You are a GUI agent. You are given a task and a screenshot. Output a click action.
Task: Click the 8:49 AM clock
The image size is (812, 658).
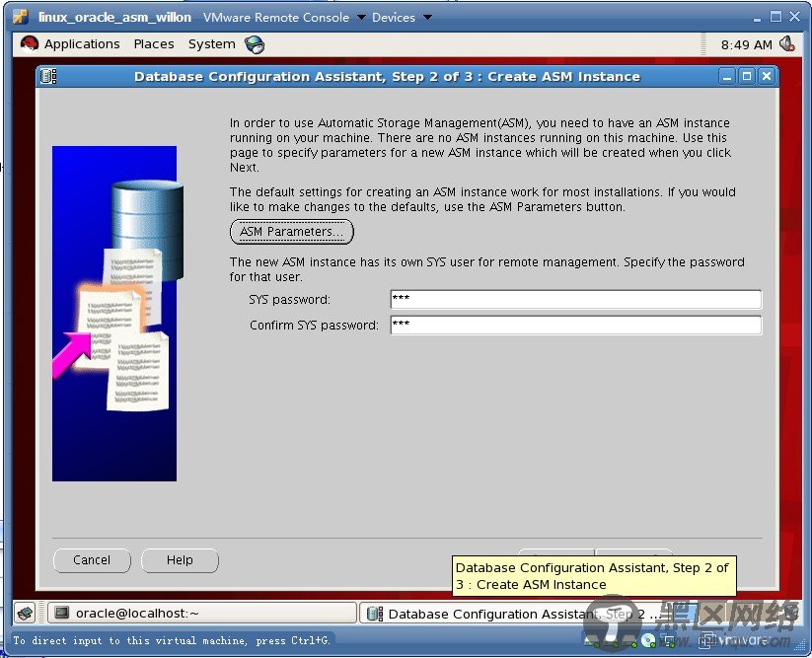[x=746, y=45]
